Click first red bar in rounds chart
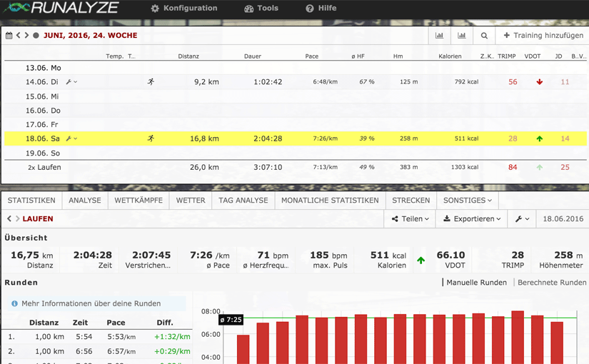589x364 pixels. [243, 349]
